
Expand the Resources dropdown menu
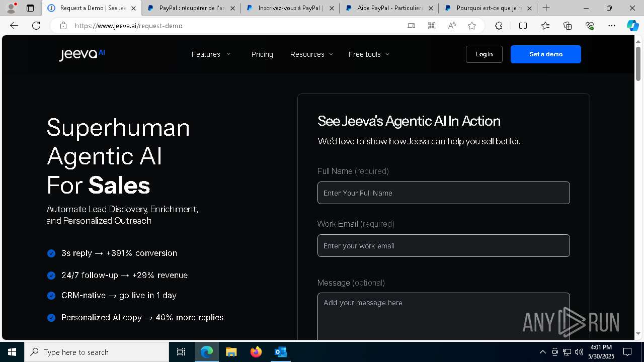[x=311, y=54]
